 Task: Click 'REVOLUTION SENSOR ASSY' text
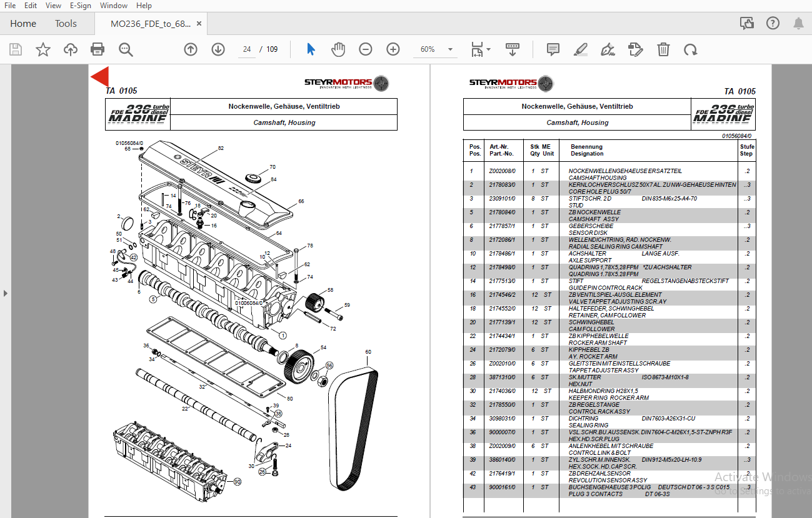click(608, 480)
